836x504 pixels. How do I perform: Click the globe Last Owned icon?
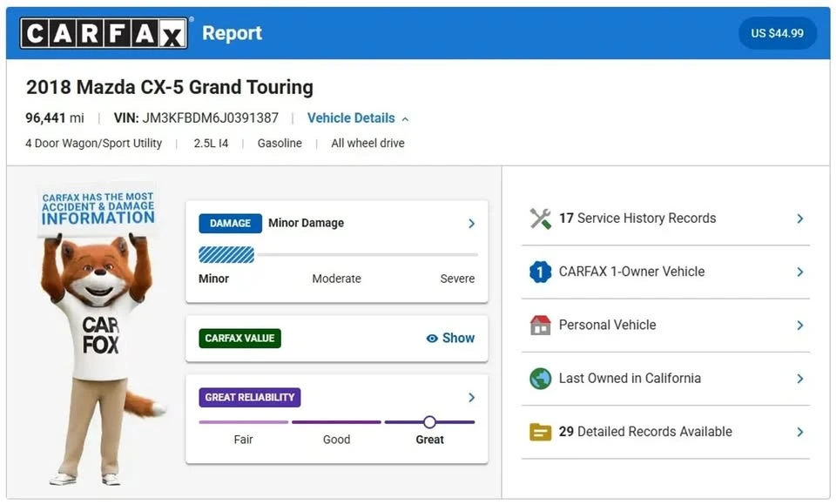540,379
